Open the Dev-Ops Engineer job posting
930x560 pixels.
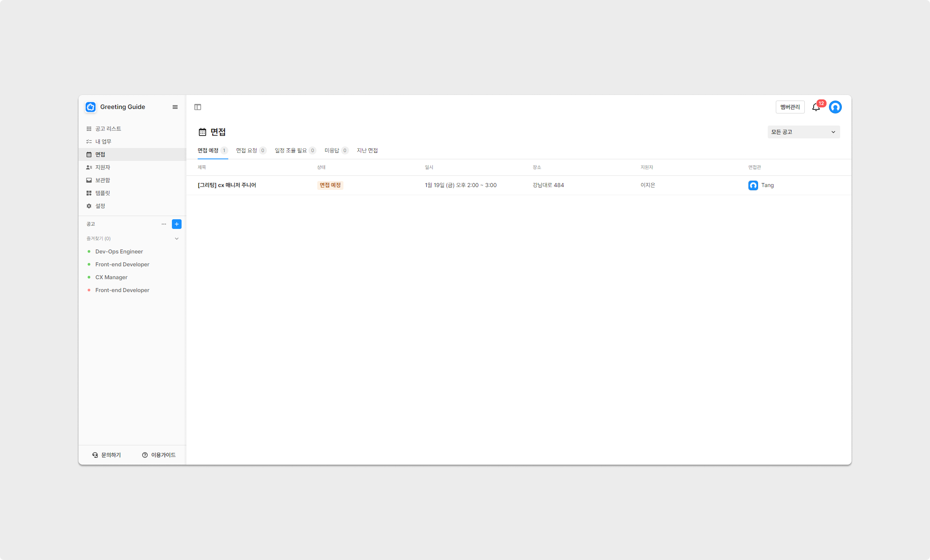coord(119,251)
